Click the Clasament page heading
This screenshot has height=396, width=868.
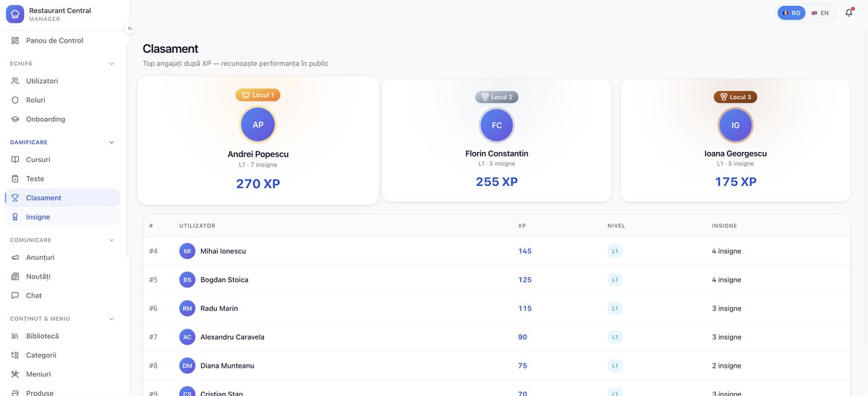pyautogui.click(x=171, y=49)
